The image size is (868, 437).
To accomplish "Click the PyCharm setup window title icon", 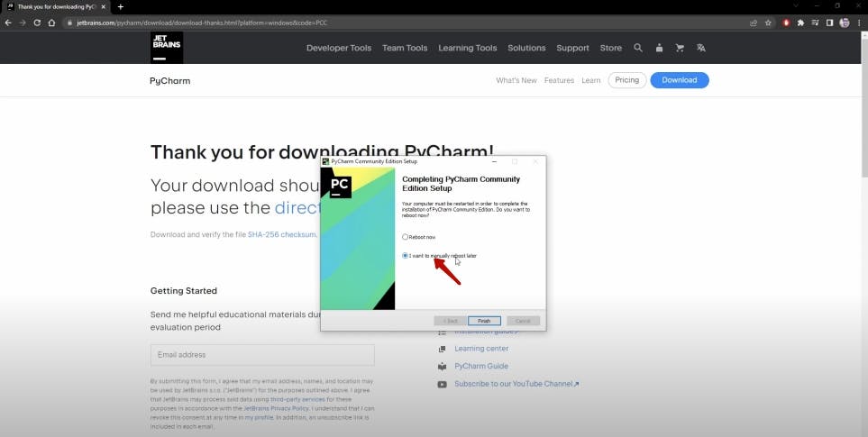I will [x=325, y=161].
